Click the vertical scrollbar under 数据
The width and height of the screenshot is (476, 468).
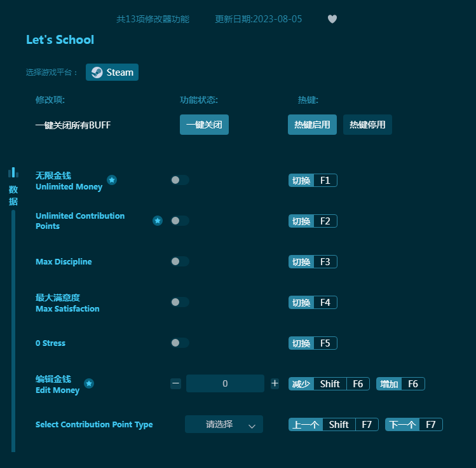point(13,331)
